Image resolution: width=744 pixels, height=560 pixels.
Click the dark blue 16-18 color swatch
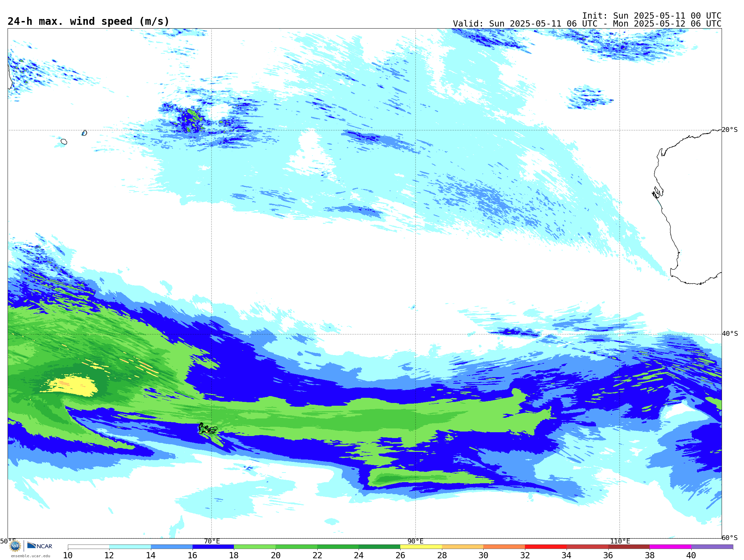click(213, 547)
